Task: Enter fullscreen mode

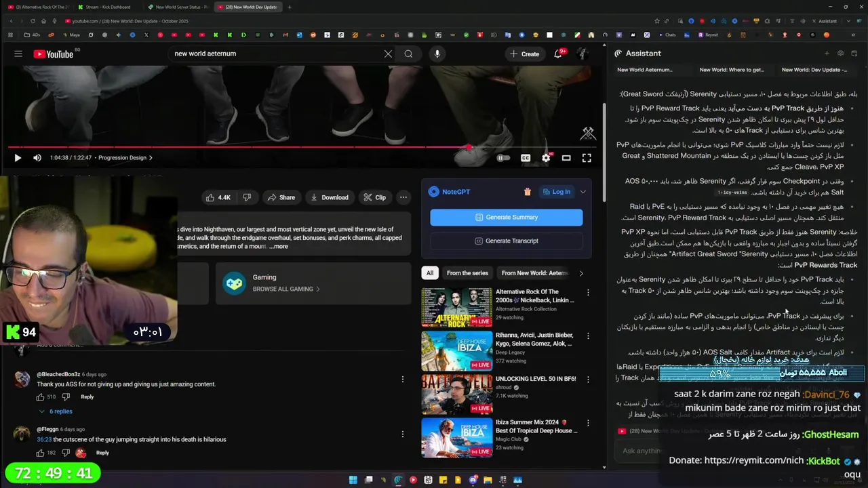Action: coord(587,158)
